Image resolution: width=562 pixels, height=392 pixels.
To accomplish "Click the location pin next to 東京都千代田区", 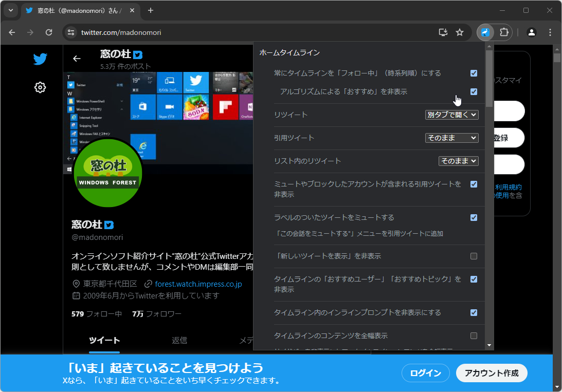I will [x=75, y=283].
